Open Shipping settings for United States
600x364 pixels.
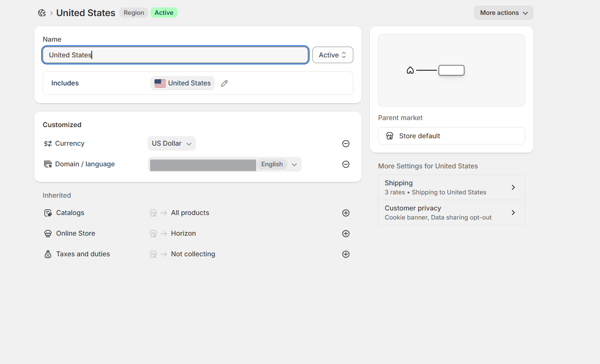click(x=451, y=187)
